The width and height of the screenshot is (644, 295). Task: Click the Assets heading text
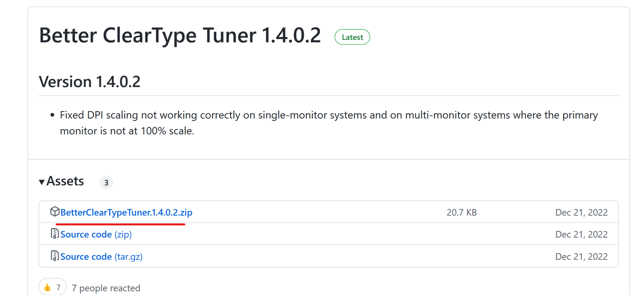65,181
